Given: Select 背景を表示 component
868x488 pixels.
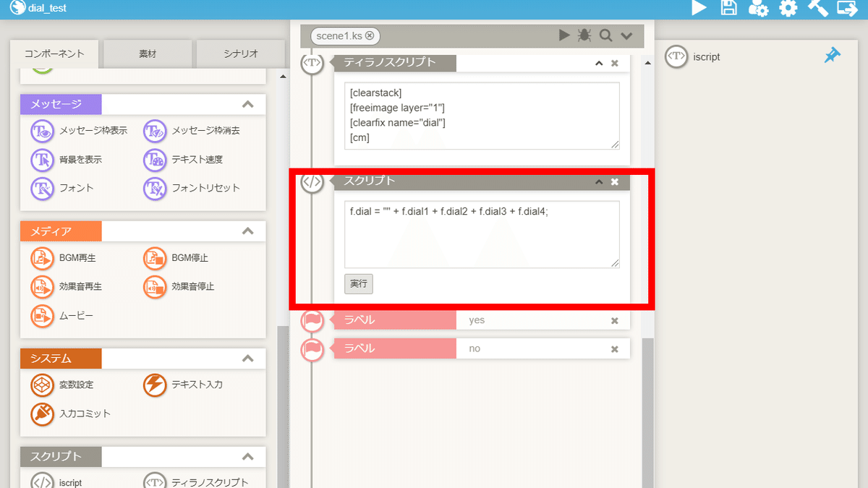Looking at the screenshot, I should (x=67, y=160).
